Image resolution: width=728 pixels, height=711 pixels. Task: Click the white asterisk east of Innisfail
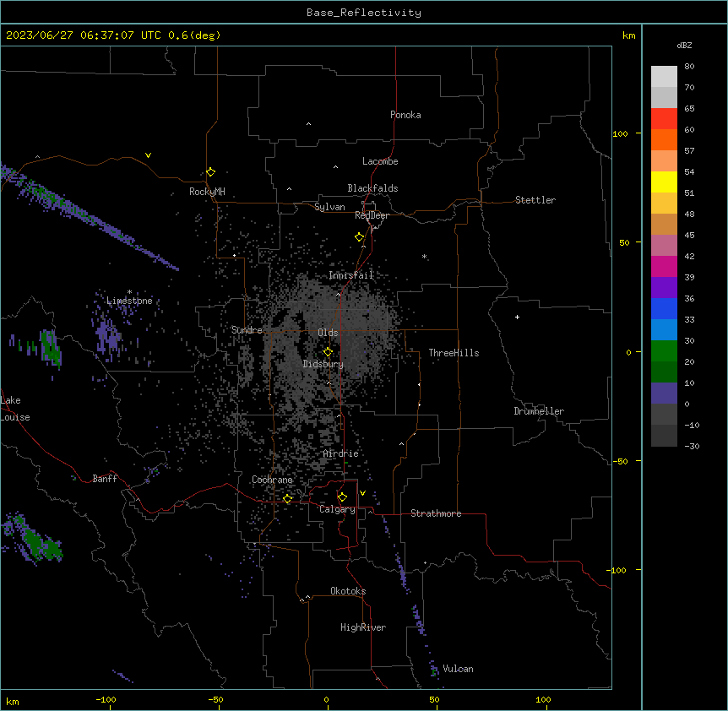pos(424,256)
